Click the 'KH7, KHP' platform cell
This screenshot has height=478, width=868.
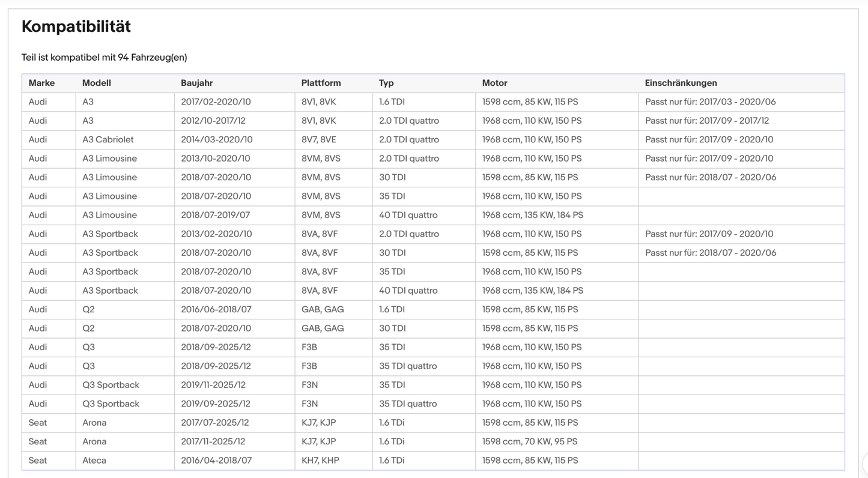333,461
